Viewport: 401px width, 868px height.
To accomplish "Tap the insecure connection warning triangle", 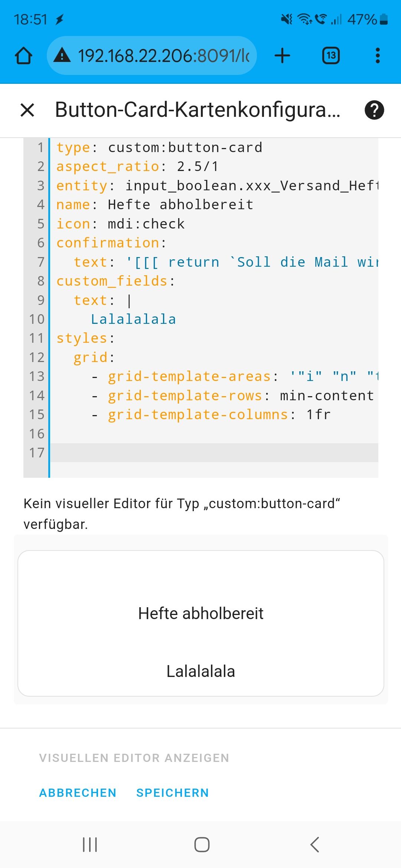I will pos(62,56).
